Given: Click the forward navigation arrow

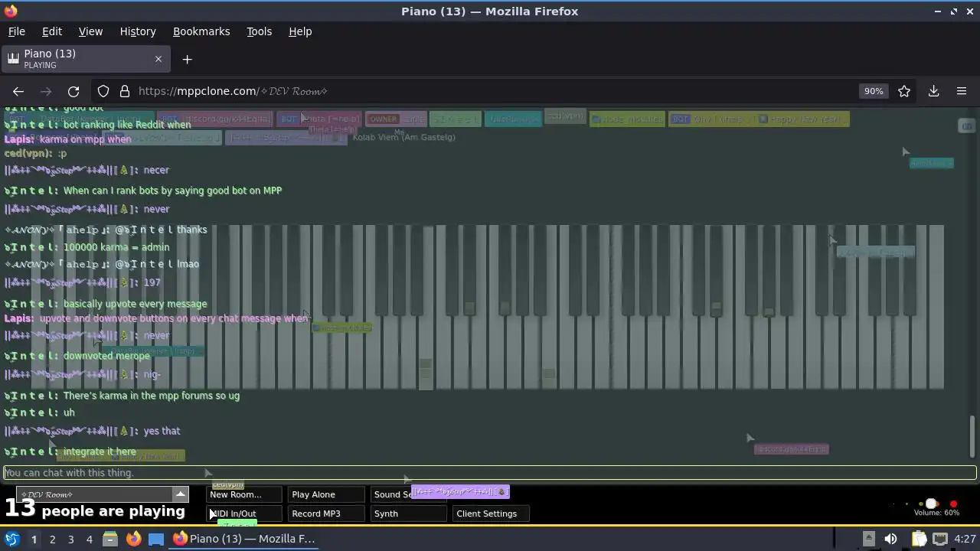Looking at the screenshot, I should click(x=46, y=91).
